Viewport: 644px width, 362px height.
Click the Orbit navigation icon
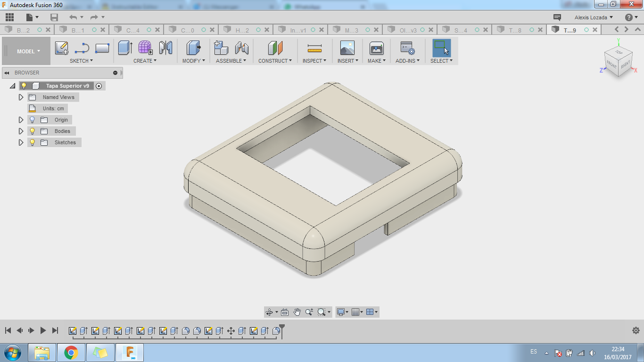tap(269, 312)
